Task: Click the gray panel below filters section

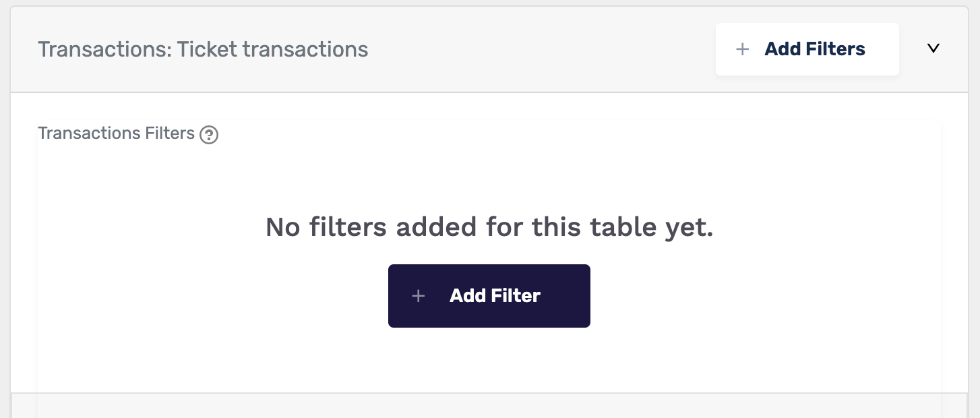Action: 489,405
